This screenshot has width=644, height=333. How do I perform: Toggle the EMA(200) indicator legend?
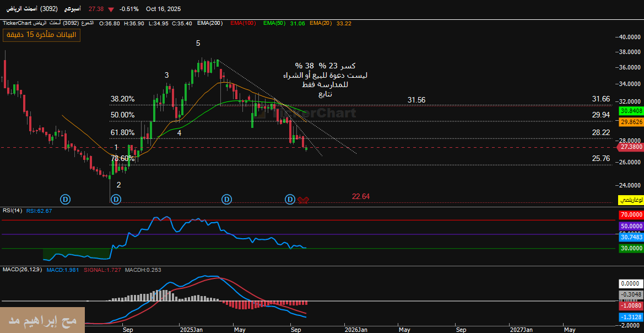pyautogui.click(x=212, y=23)
